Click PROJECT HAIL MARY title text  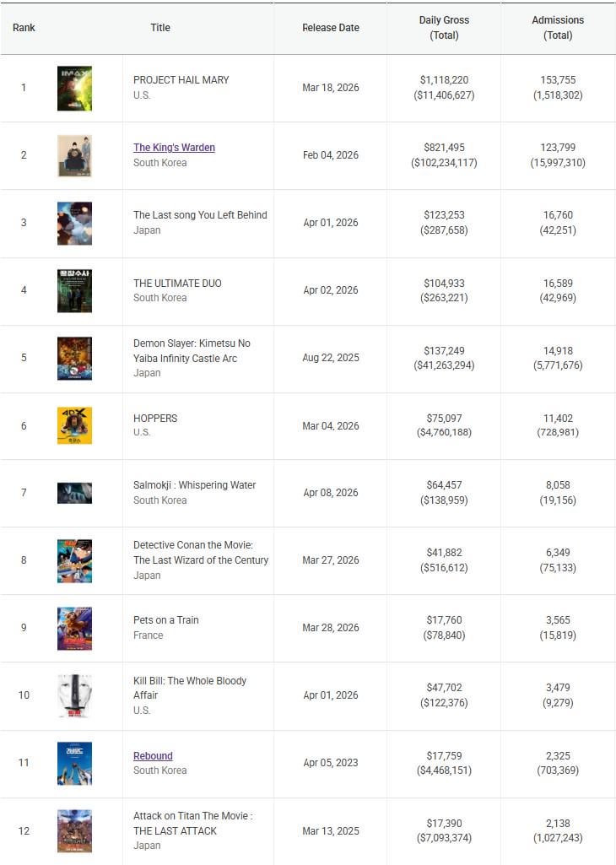click(181, 80)
